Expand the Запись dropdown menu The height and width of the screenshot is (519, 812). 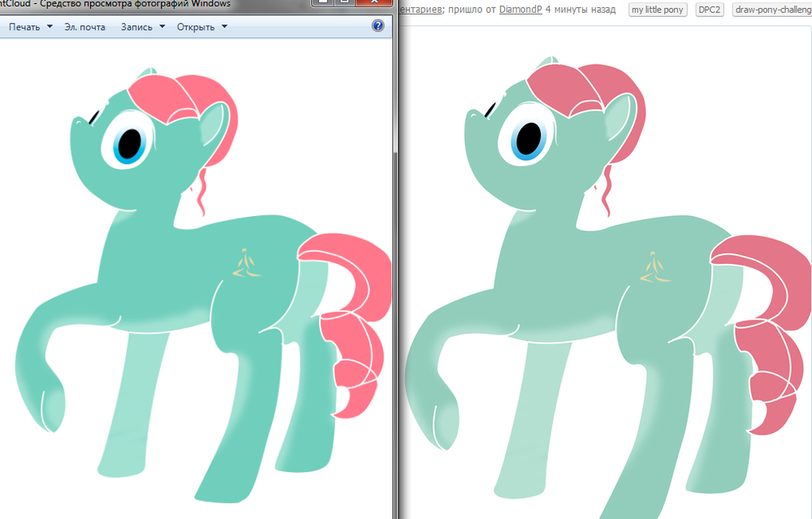click(142, 27)
